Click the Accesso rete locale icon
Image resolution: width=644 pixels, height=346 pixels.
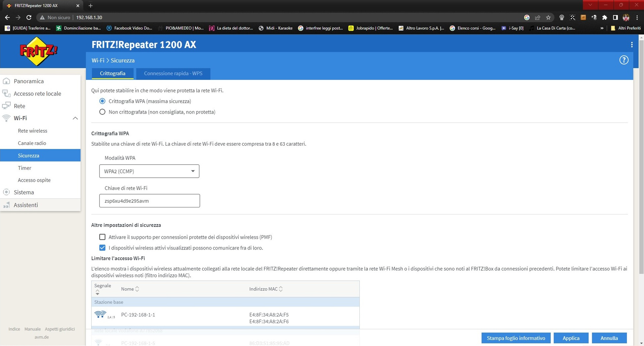6,94
